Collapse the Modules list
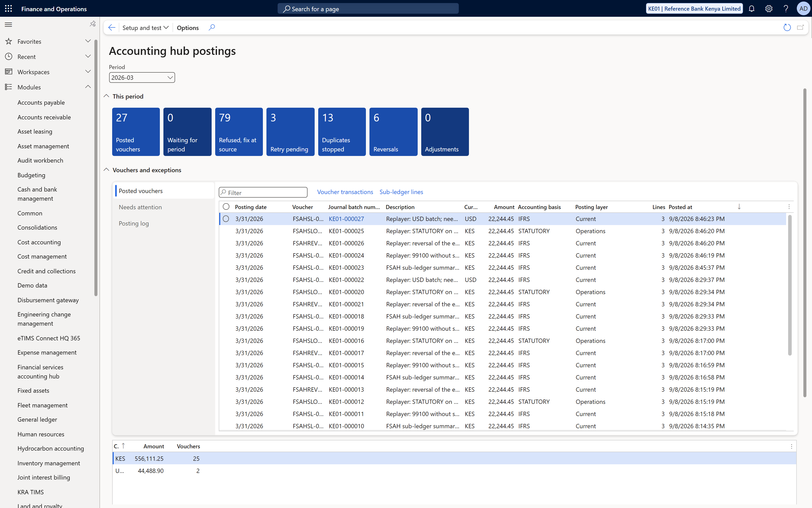The width and height of the screenshot is (812, 508). (x=88, y=87)
